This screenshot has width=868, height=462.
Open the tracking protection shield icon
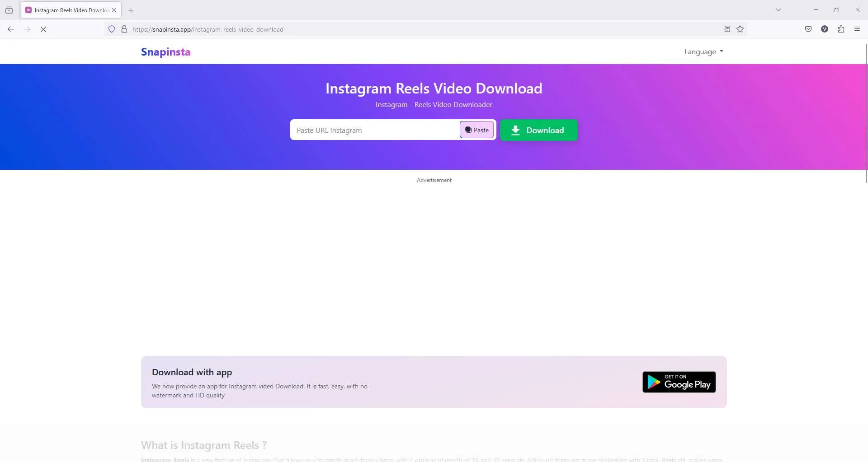[x=112, y=29]
